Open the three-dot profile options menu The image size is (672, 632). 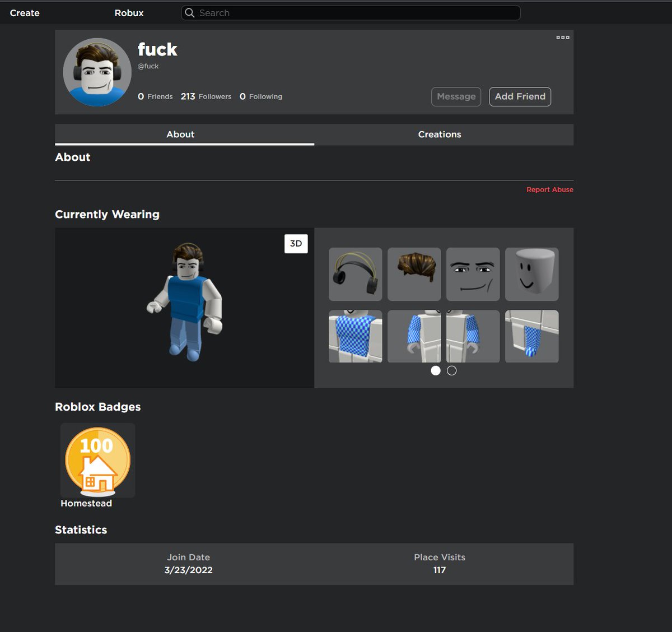[x=563, y=38]
